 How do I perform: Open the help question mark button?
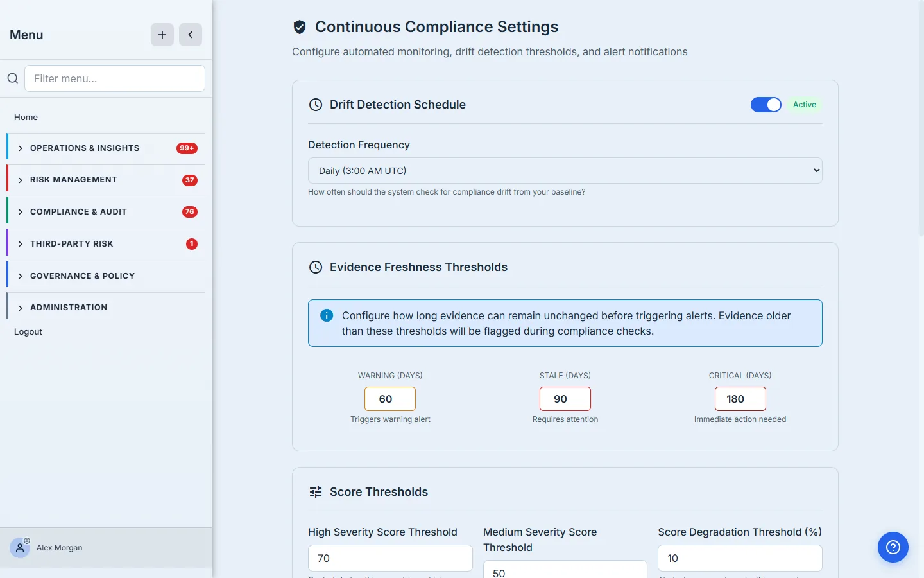(x=893, y=547)
